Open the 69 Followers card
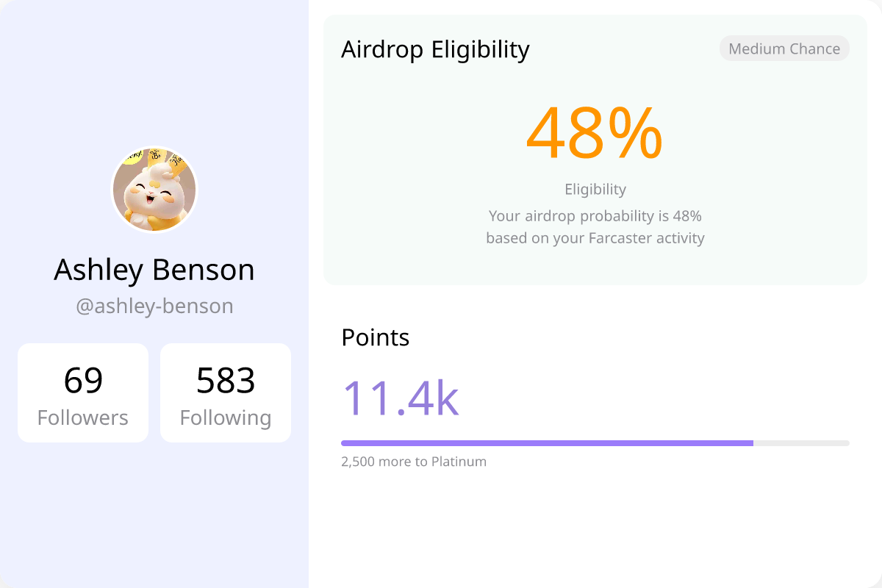Screen dimensions: 882x588 pos(83,392)
